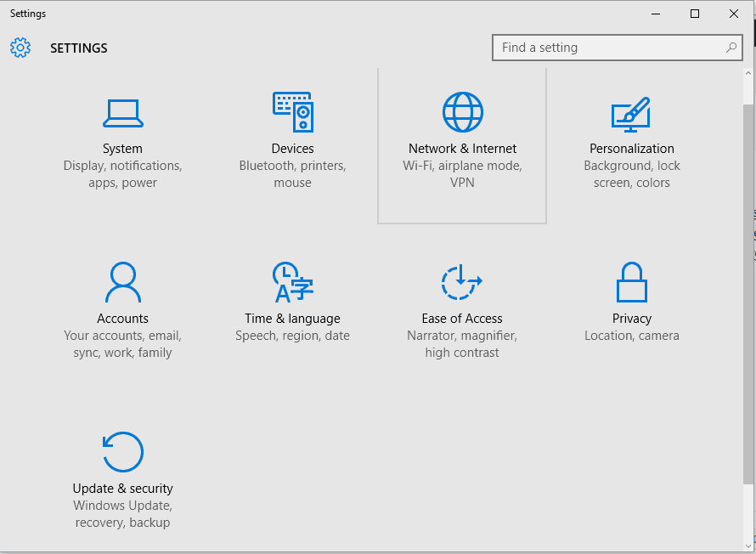Click the Network & Internet title text
This screenshot has width=756, height=554.
point(463,149)
